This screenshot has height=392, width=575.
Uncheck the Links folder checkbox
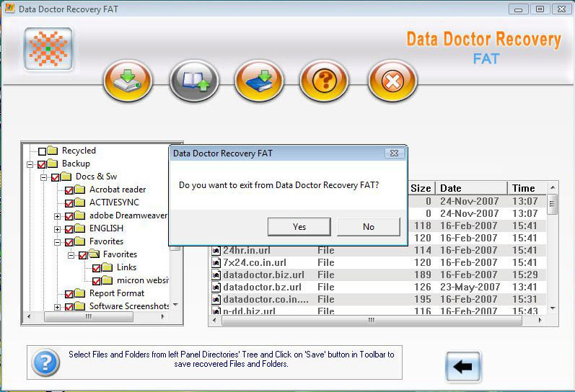(97, 268)
